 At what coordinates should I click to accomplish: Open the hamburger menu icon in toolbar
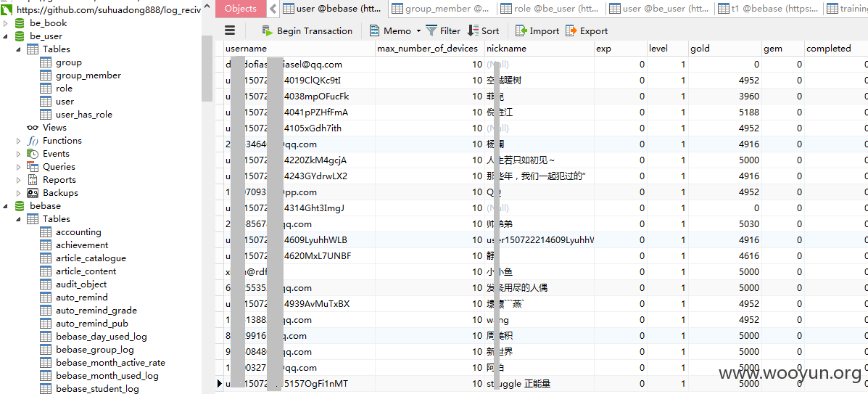point(230,30)
